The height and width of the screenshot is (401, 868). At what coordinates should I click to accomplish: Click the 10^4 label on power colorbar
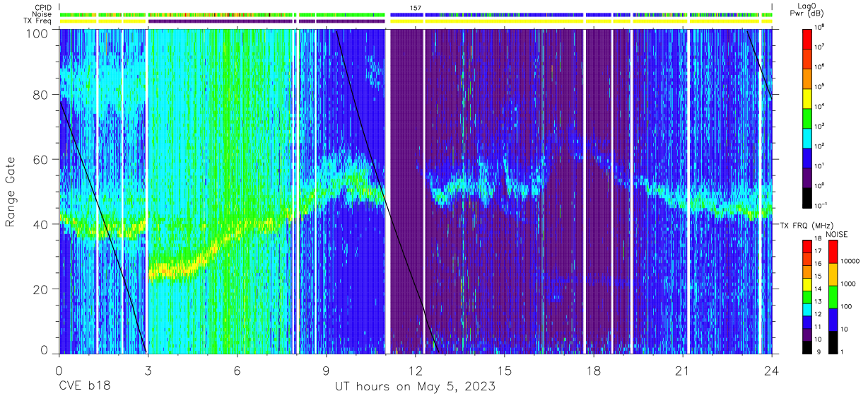pos(820,106)
